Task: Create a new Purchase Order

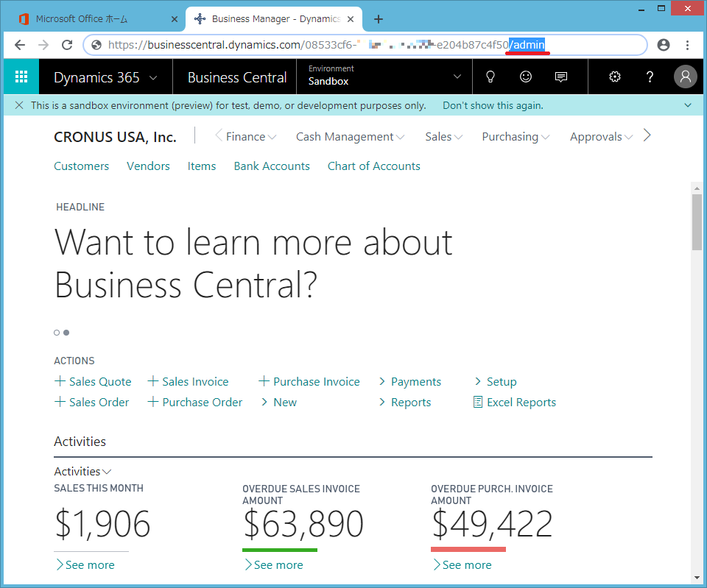Action: (x=194, y=402)
